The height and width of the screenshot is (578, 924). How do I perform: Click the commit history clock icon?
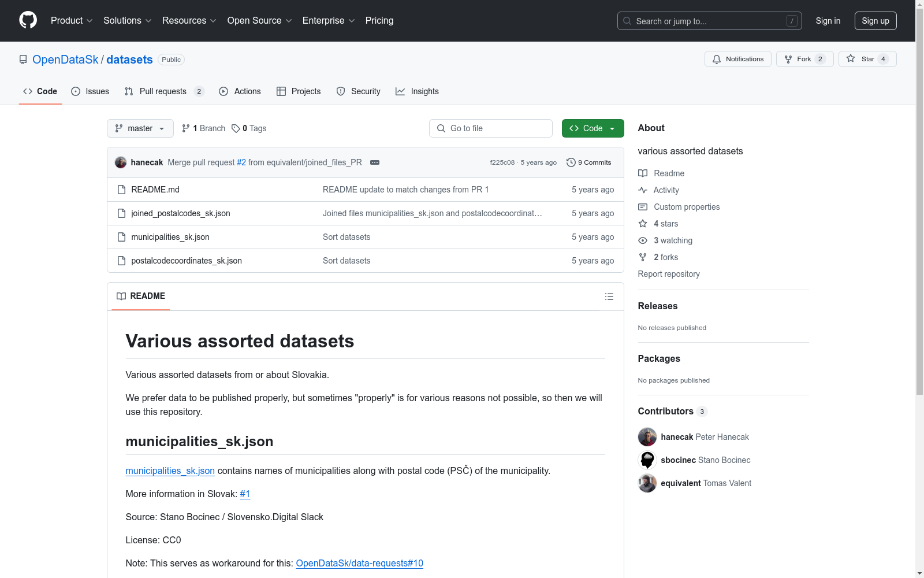pyautogui.click(x=571, y=162)
